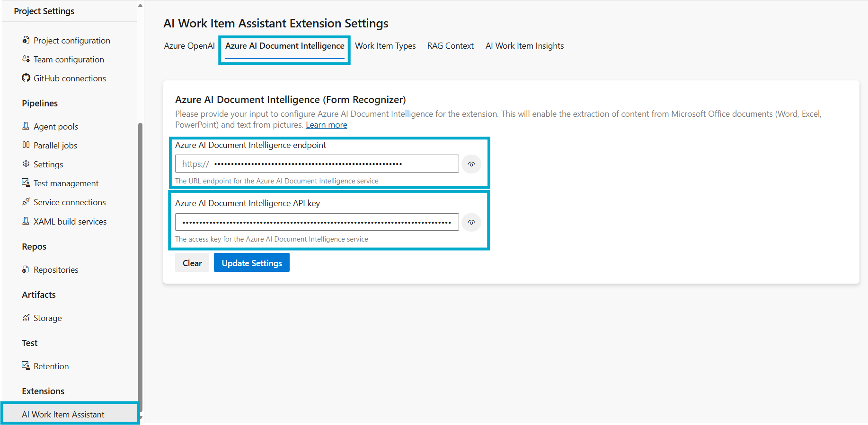Reveal the Document Intelligence endpoint value
The image size is (868, 425).
pyautogui.click(x=471, y=164)
